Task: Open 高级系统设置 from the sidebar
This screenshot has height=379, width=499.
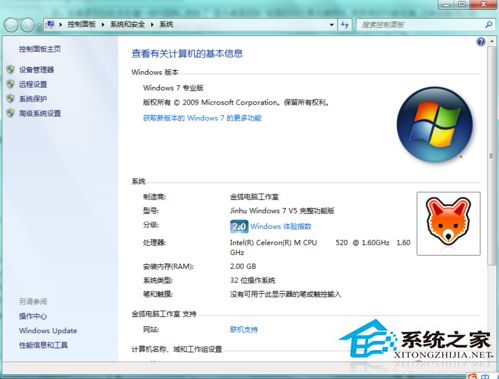Action: point(40,113)
